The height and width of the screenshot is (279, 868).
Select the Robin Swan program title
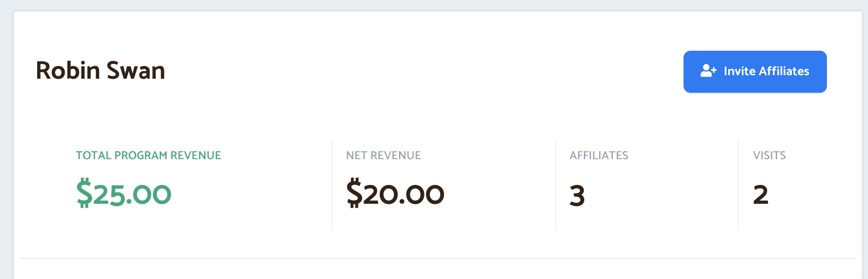(101, 71)
